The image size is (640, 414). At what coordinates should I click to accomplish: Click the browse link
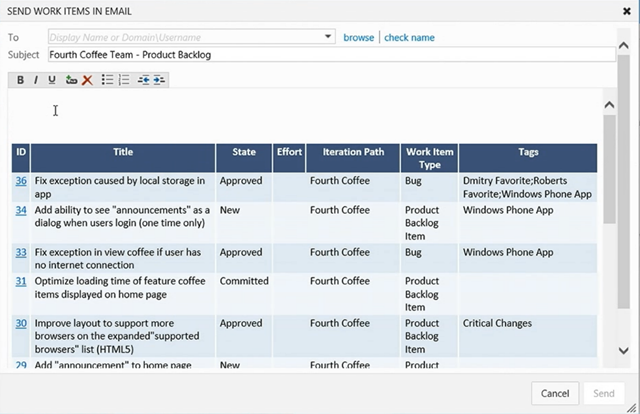[358, 38]
